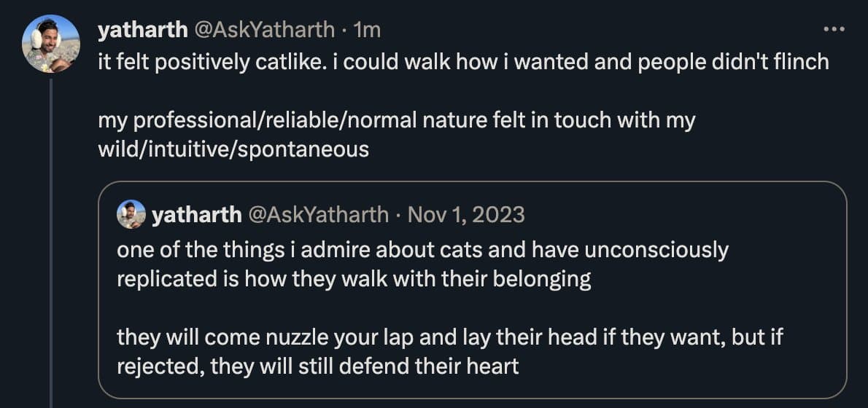Open quoted tweet via 'one of the things' line

point(422,250)
